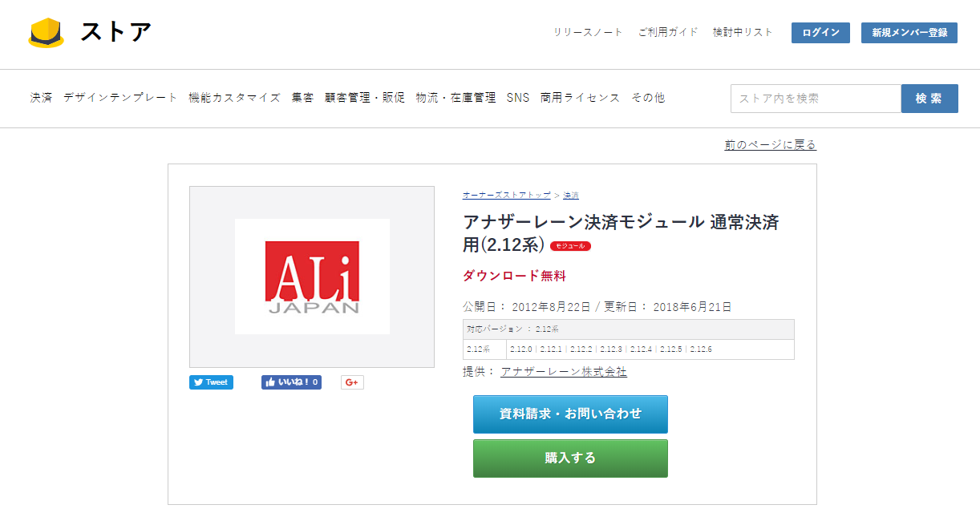The image size is (980, 513).
Task: Go back via 前のページに戻る link
Action: tap(770, 145)
